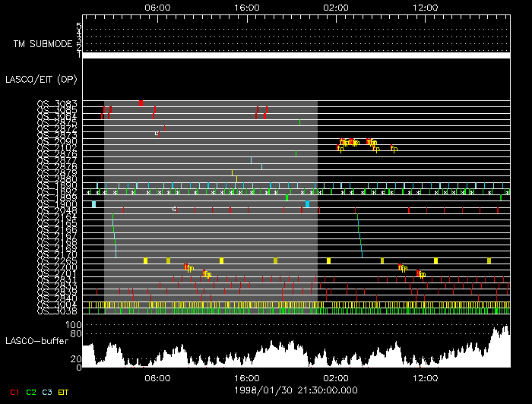Click the red C1 legend label
This screenshot has width=532, height=404.
(x=13, y=391)
